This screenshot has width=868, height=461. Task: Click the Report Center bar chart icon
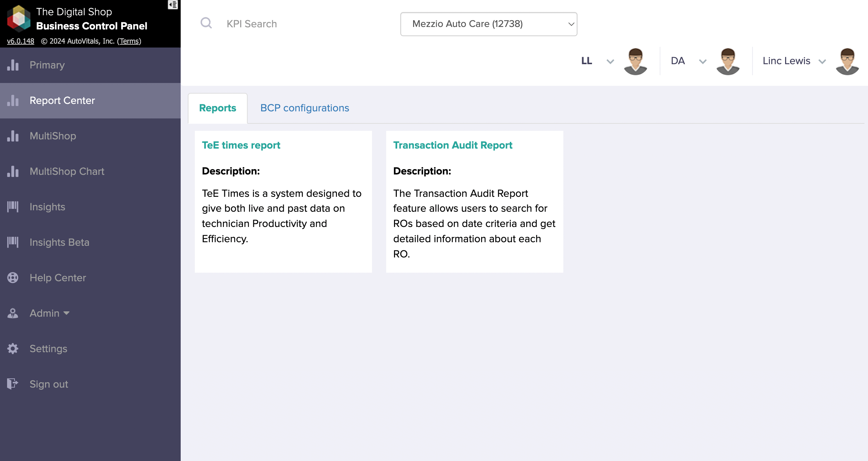pos(13,100)
